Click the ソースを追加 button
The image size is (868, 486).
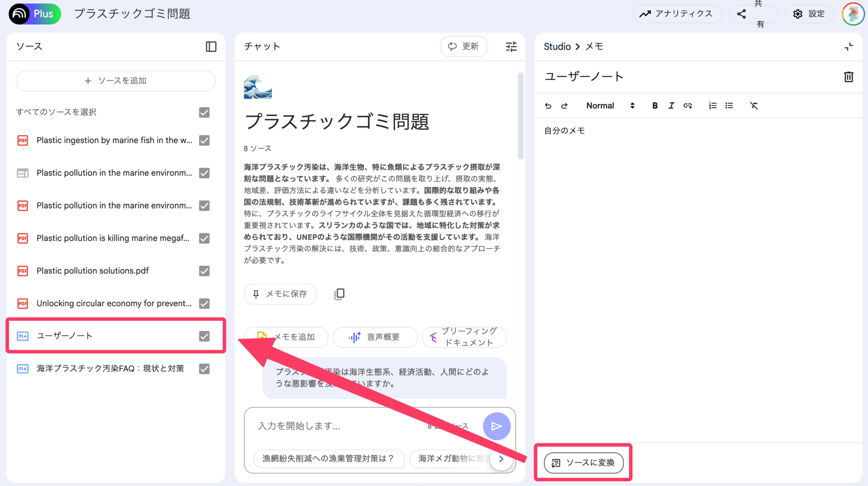116,81
